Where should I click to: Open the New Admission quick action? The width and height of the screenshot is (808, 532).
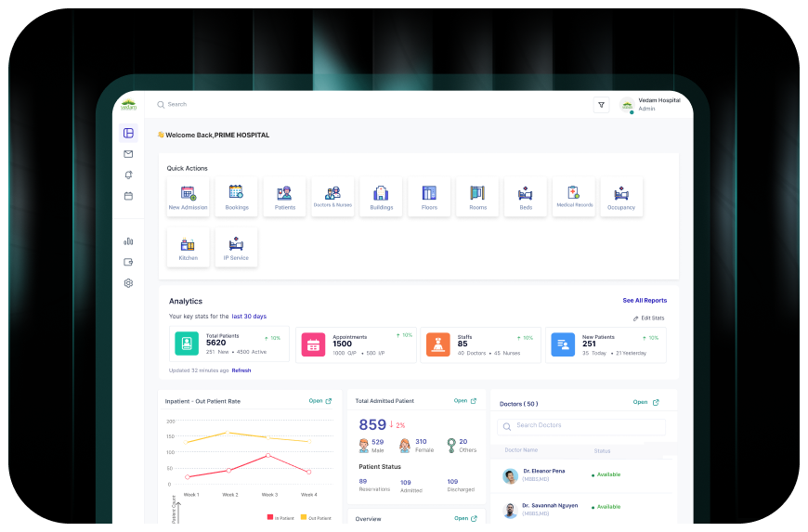[x=188, y=197]
